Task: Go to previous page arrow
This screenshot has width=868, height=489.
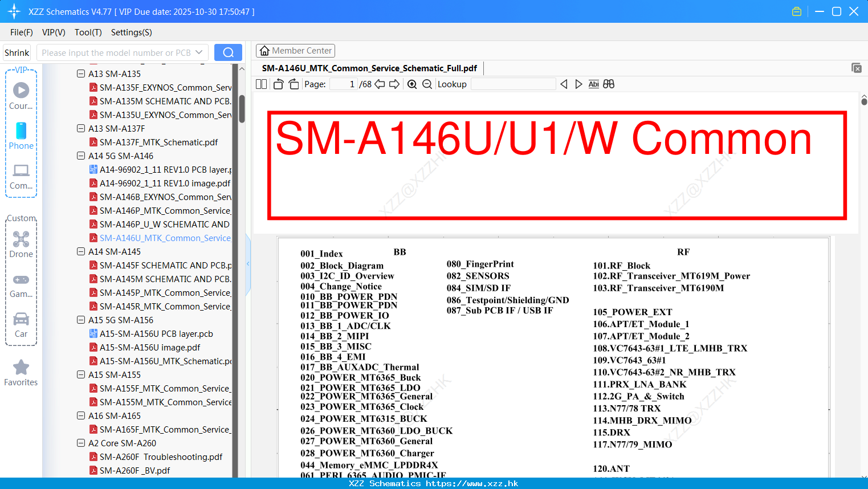Action: tap(380, 84)
